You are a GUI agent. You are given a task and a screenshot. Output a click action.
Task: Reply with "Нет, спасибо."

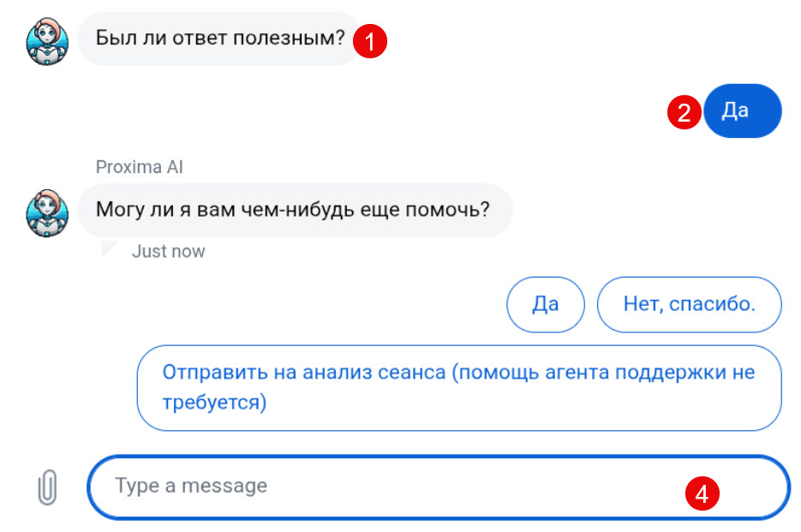tap(689, 304)
